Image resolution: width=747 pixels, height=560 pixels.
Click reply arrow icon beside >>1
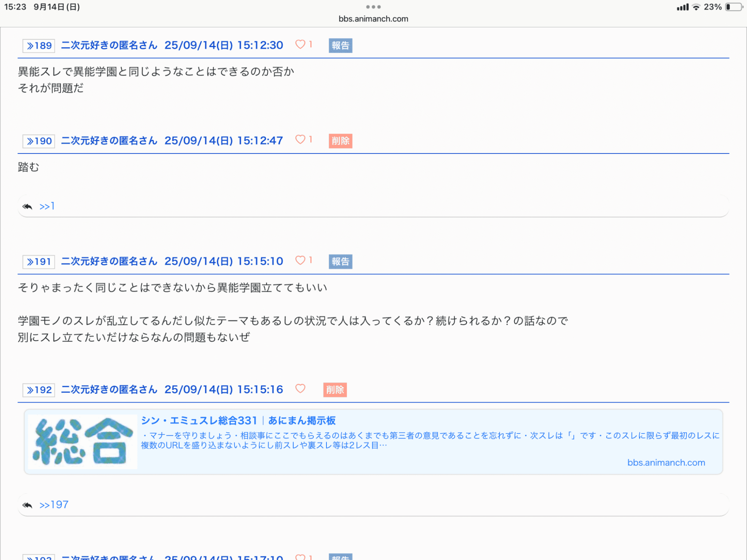[x=27, y=206]
